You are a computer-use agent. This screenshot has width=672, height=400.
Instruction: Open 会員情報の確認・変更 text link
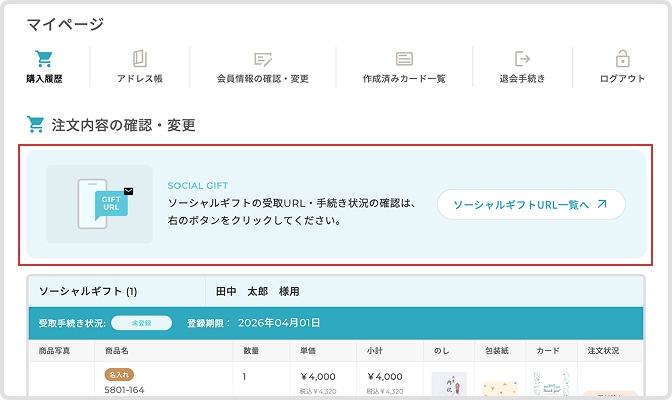point(263,79)
